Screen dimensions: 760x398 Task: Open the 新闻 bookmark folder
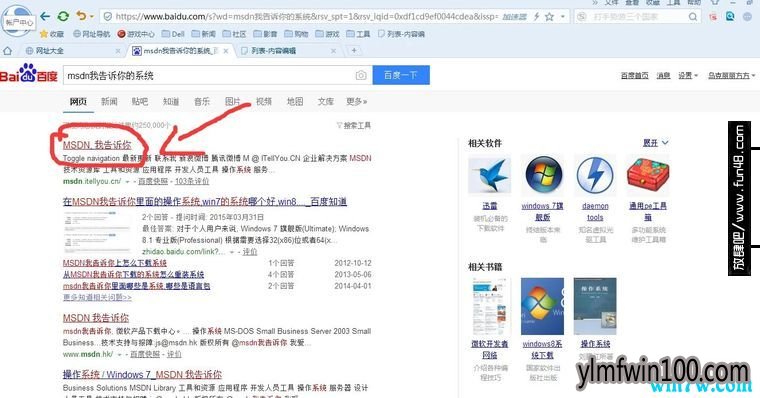tap(204, 34)
